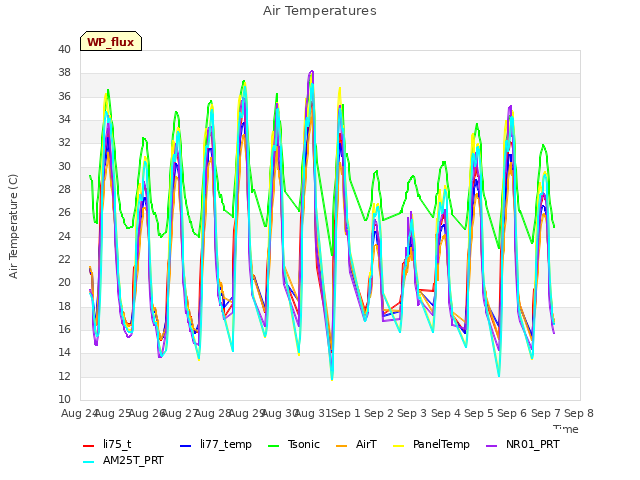640x480 pixels.
Task: Click the Sep 1 x-axis tick label
Action: (x=346, y=413)
